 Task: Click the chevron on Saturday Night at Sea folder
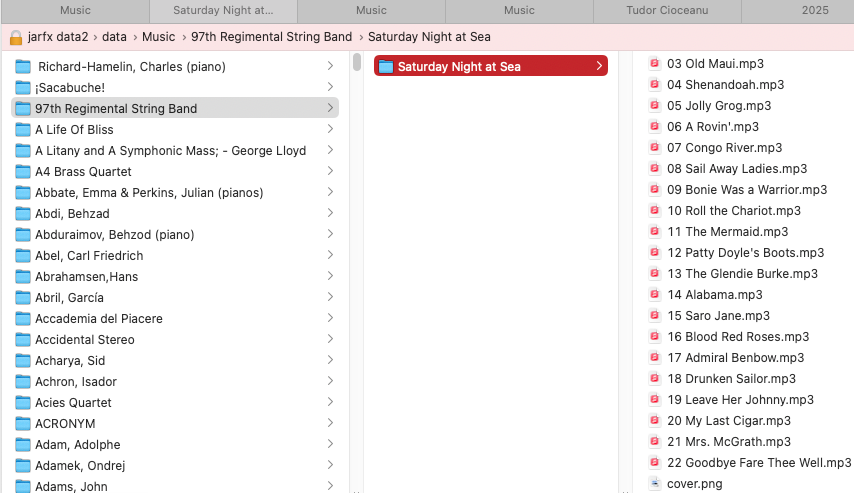(x=599, y=66)
